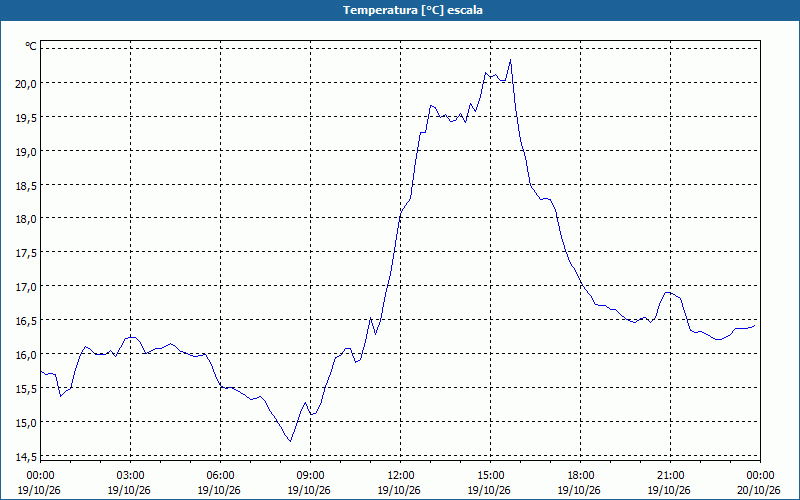Click the 18,5 y-axis label

point(26,185)
